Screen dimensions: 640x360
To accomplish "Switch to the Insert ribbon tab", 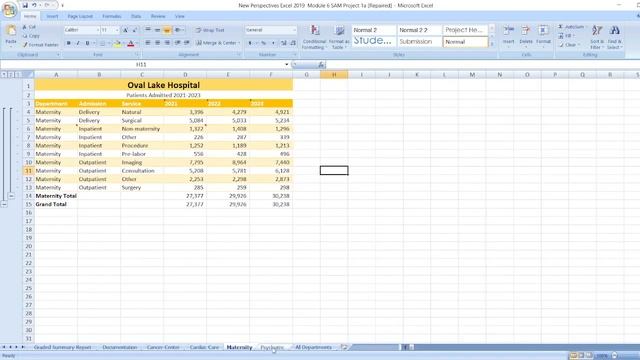I will tap(52, 16).
